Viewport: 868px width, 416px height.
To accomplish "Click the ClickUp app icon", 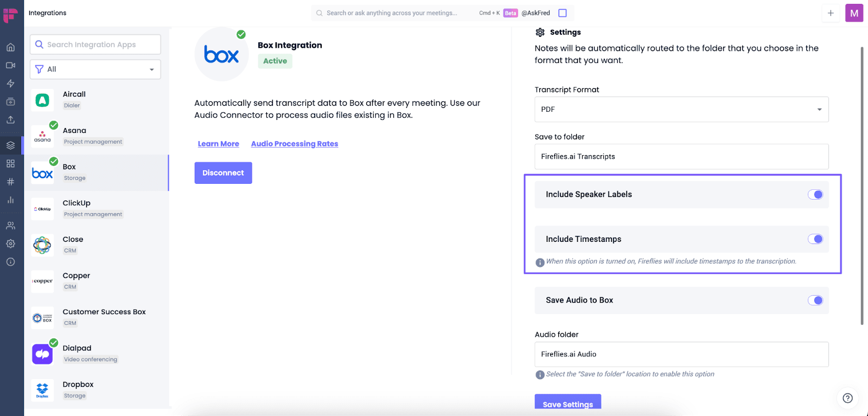I will click(x=42, y=209).
